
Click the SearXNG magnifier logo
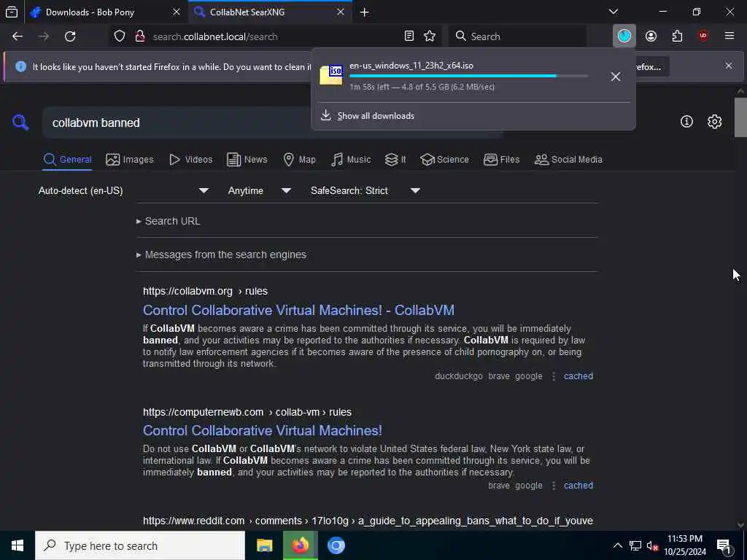[20, 122]
